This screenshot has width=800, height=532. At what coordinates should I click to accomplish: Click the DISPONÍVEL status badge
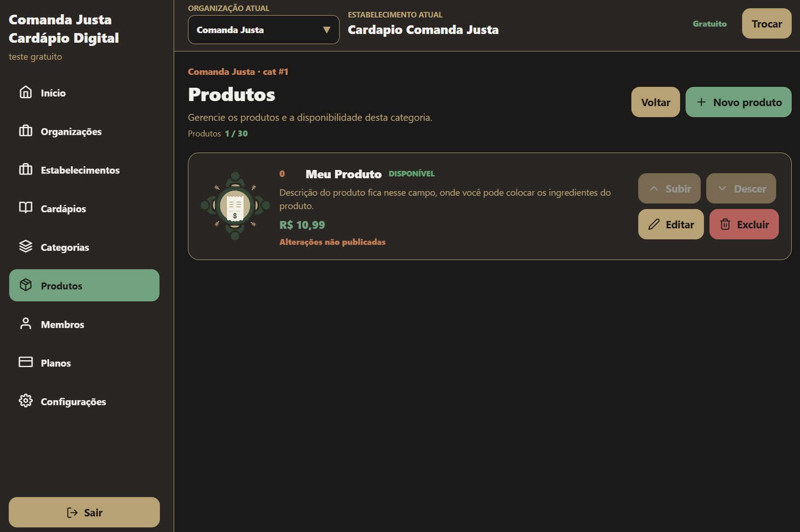click(x=412, y=174)
